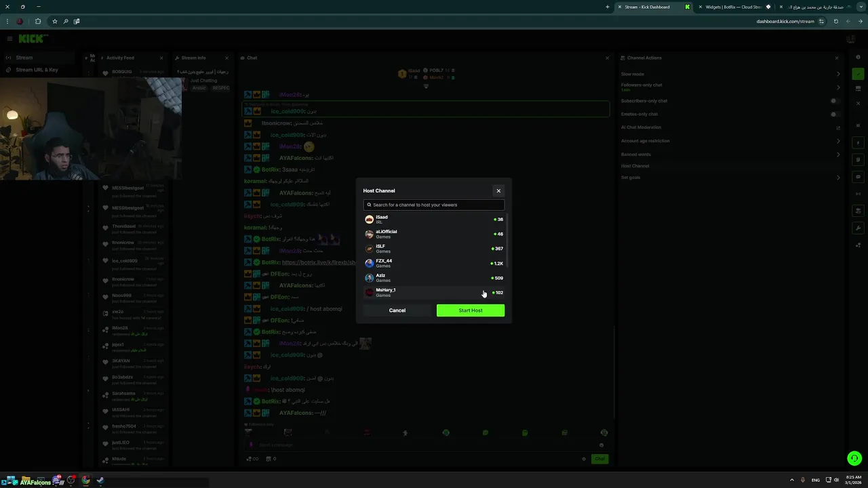Click the browser translate page icon
Image resolution: width=868 pixels, height=488 pixels.
(x=77, y=21)
